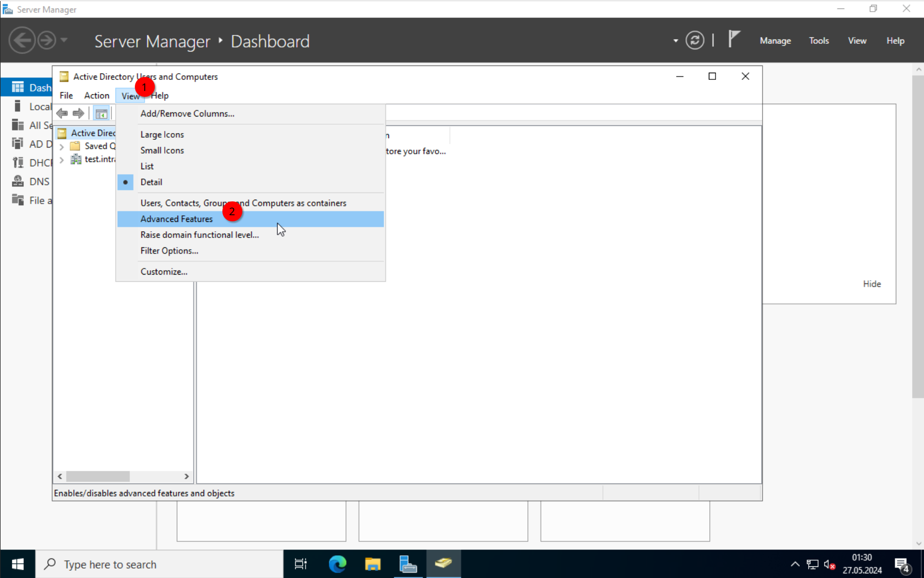The width and height of the screenshot is (924, 578).
Task: Select the Saved Queries folder icon
Action: tap(75, 146)
